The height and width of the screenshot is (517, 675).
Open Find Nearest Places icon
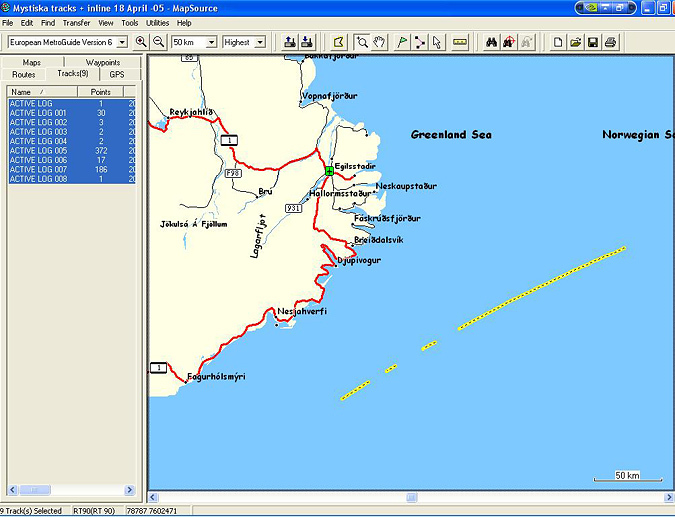coord(509,42)
